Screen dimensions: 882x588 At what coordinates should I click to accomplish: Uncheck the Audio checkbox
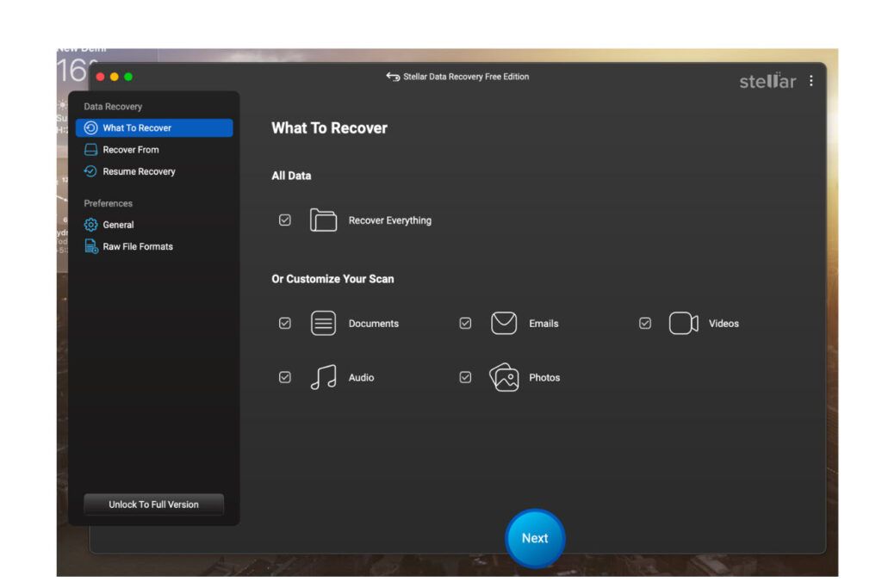(x=285, y=378)
